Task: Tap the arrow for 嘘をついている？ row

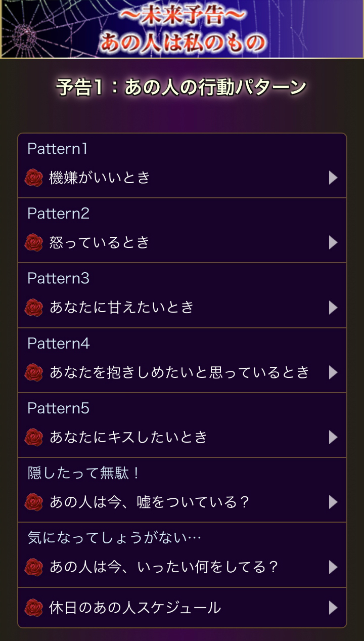Action: tap(333, 502)
